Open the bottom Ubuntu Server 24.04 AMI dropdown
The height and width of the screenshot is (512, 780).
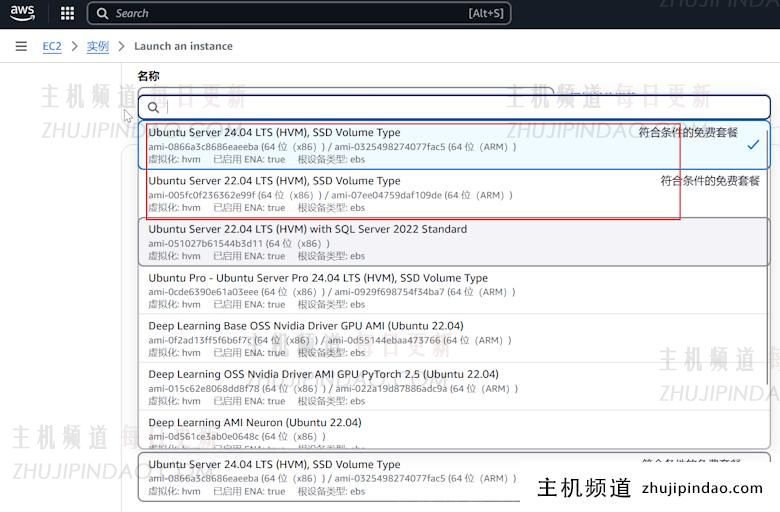[x=454, y=477]
